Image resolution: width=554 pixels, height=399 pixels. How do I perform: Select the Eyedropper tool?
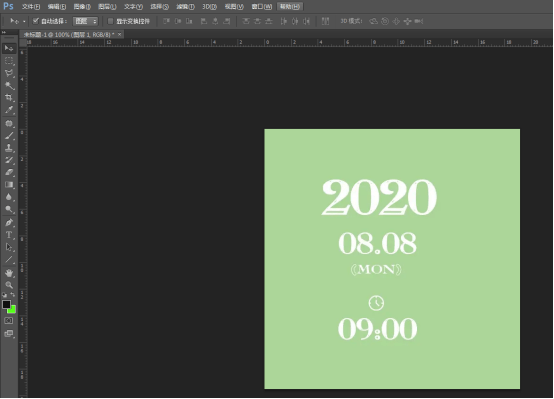coord(9,110)
